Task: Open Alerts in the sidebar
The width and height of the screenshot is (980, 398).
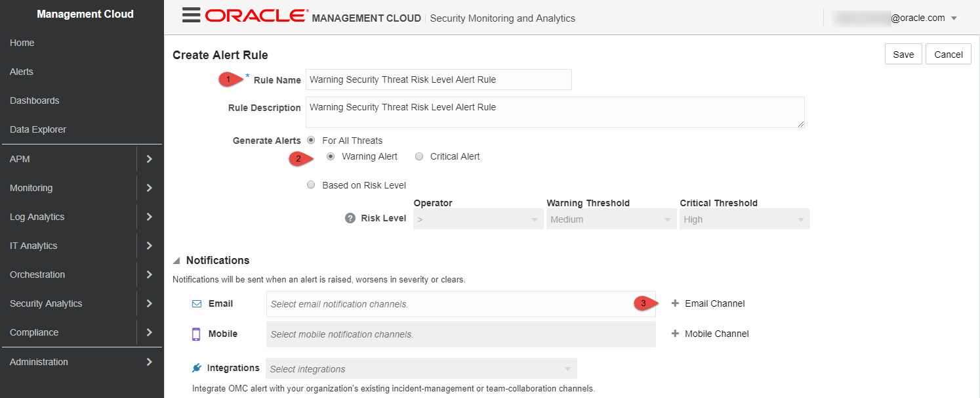Action: (22, 72)
